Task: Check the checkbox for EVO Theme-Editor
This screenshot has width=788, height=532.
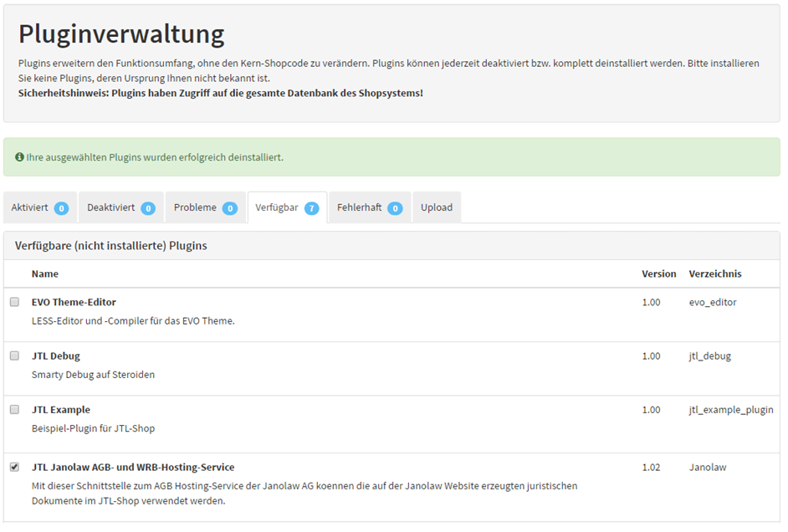Action: [14, 300]
